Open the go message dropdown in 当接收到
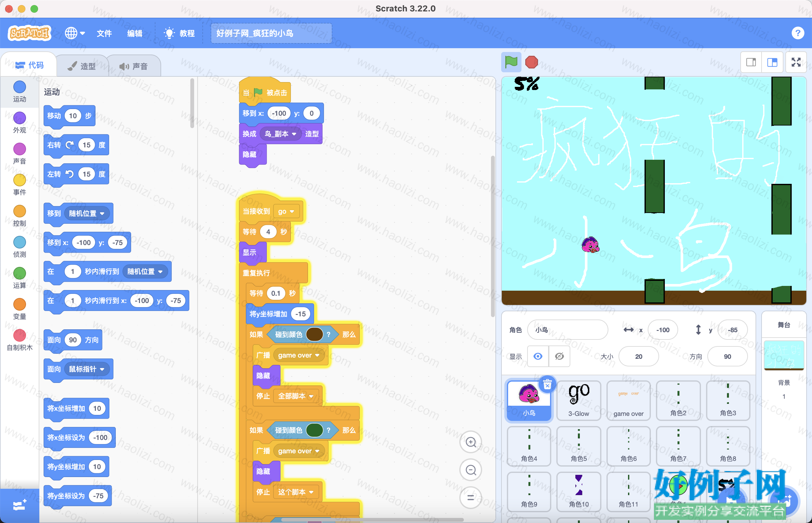This screenshot has width=812, height=523. (286, 211)
